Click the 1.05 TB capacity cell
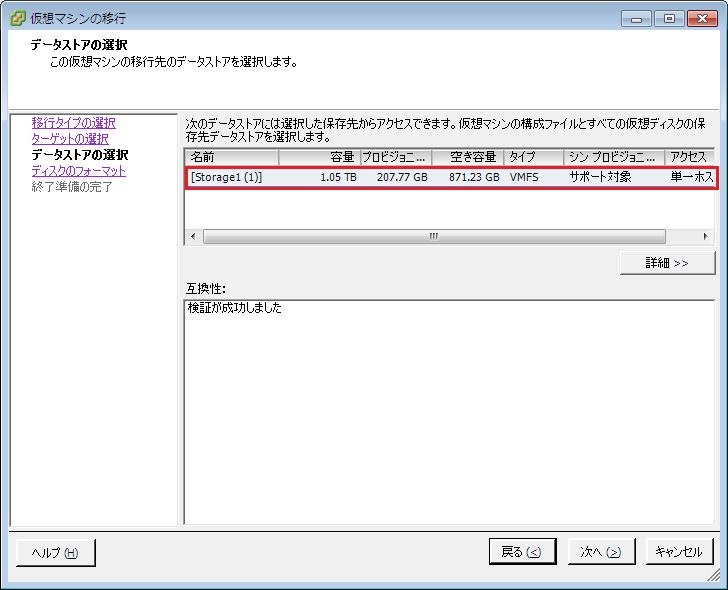Image resolution: width=728 pixels, height=590 pixels. click(x=338, y=177)
